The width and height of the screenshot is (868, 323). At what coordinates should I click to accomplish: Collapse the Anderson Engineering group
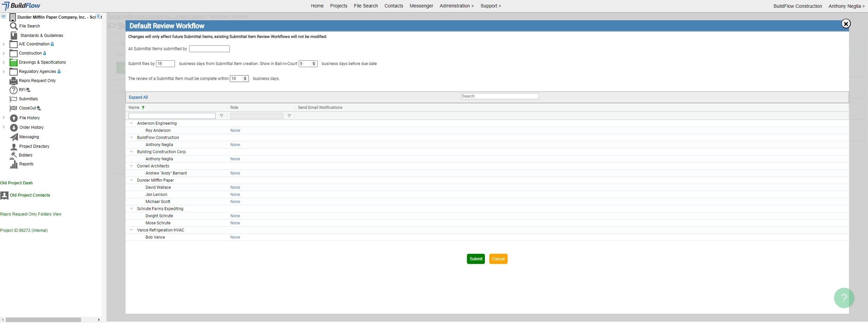point(132,123)
